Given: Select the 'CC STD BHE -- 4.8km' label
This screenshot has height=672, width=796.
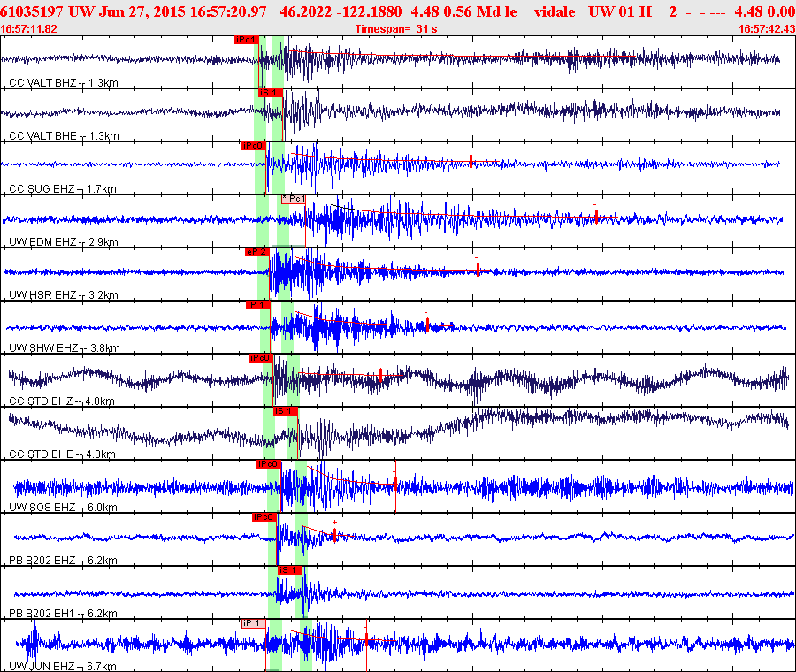Looking at the screenshot, I should tap(63, 454).
